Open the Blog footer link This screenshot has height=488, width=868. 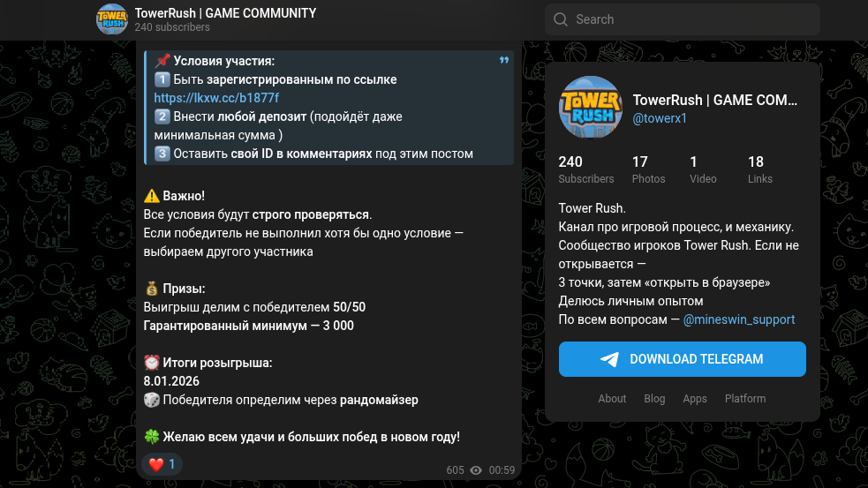tap(654, 398)
